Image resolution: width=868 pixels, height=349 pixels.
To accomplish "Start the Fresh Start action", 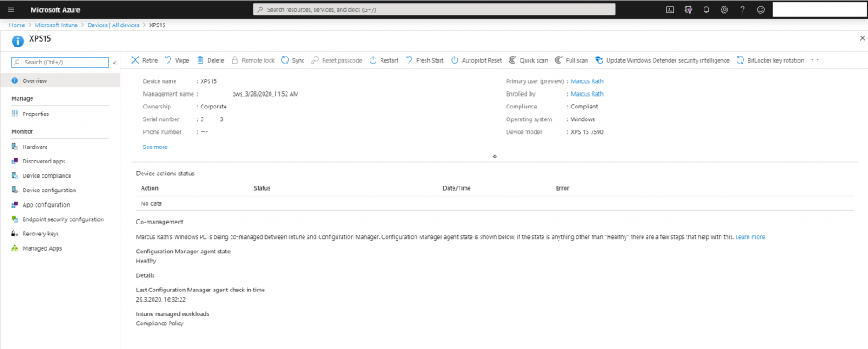I will [x=425, y=60].
